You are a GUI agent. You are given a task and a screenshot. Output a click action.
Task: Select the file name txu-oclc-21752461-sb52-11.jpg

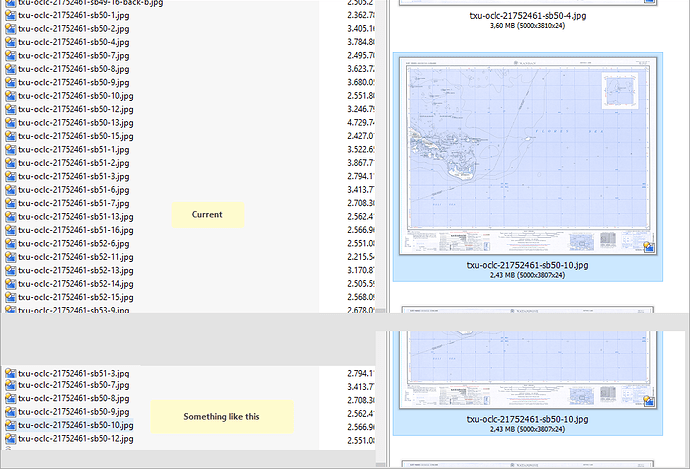(76, 257)
